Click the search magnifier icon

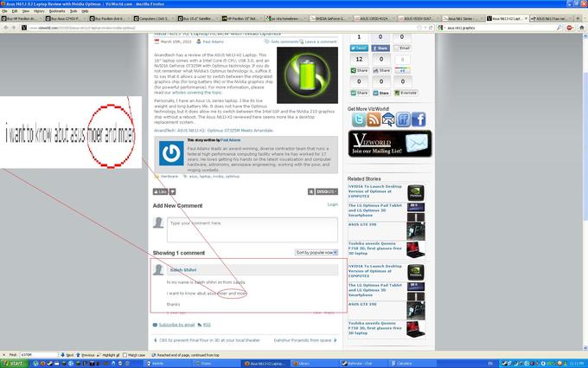coord(559,28)
